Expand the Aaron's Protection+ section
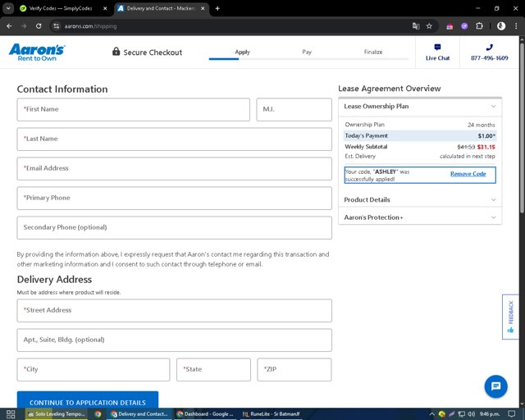 click(x=420, y=217)
